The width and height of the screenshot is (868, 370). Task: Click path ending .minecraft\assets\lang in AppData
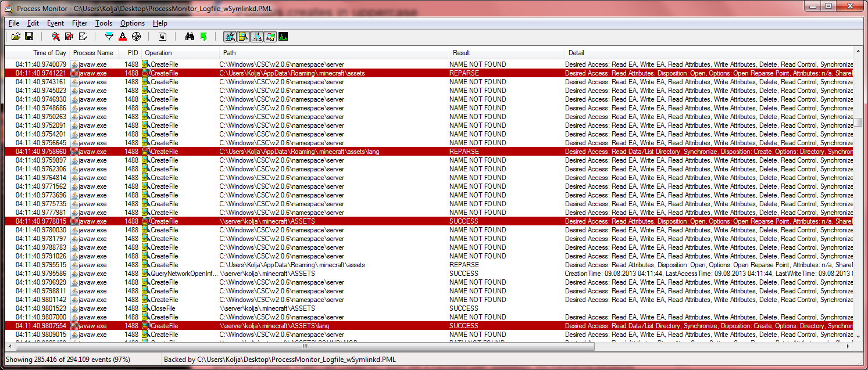pyautogui.click(x=299, y=152)
